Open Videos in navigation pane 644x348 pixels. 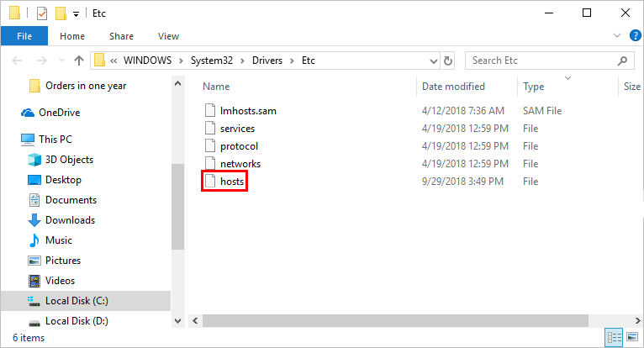pos(60,280)
